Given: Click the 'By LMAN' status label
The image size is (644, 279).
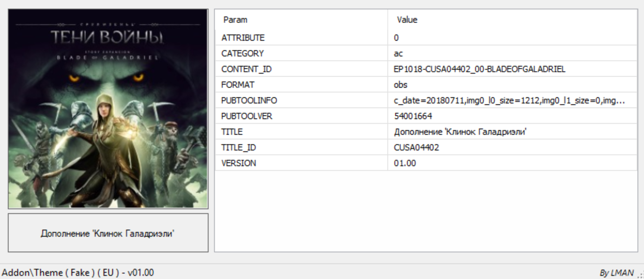Looking at the screenshot, I should pos(616,273).
